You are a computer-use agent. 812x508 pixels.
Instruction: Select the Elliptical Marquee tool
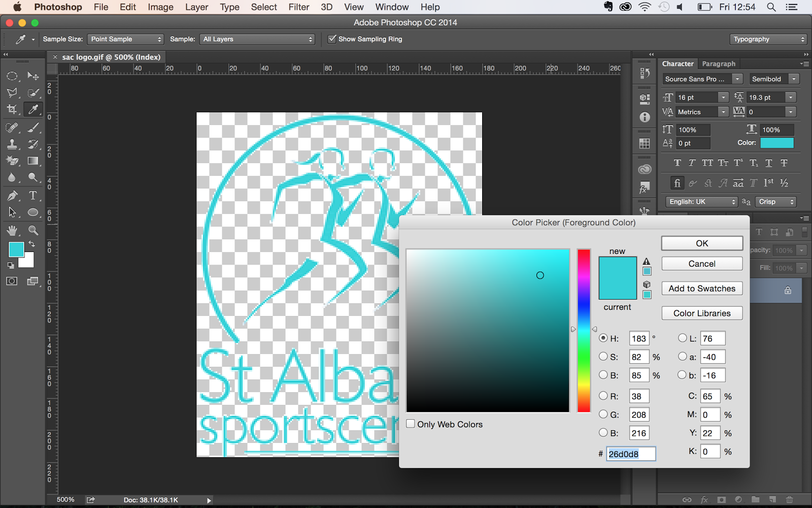[12, 76]
